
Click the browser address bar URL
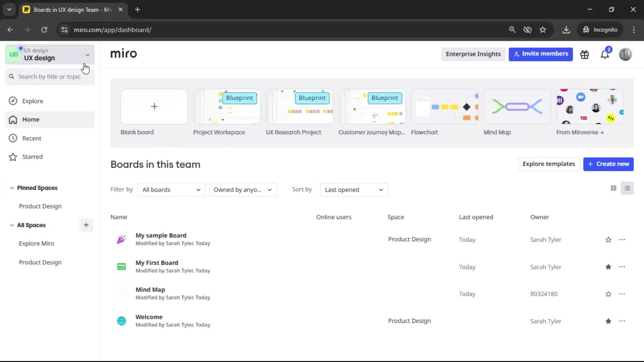coord(113,30)
